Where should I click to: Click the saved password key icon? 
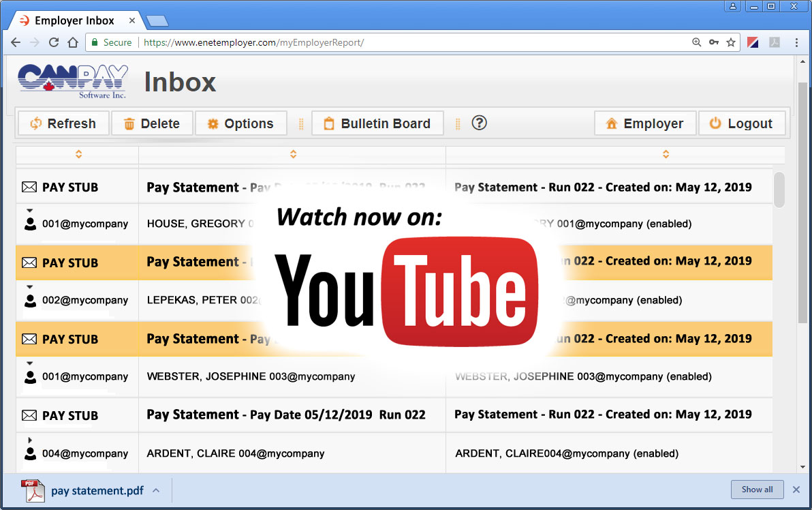(714, 42)
